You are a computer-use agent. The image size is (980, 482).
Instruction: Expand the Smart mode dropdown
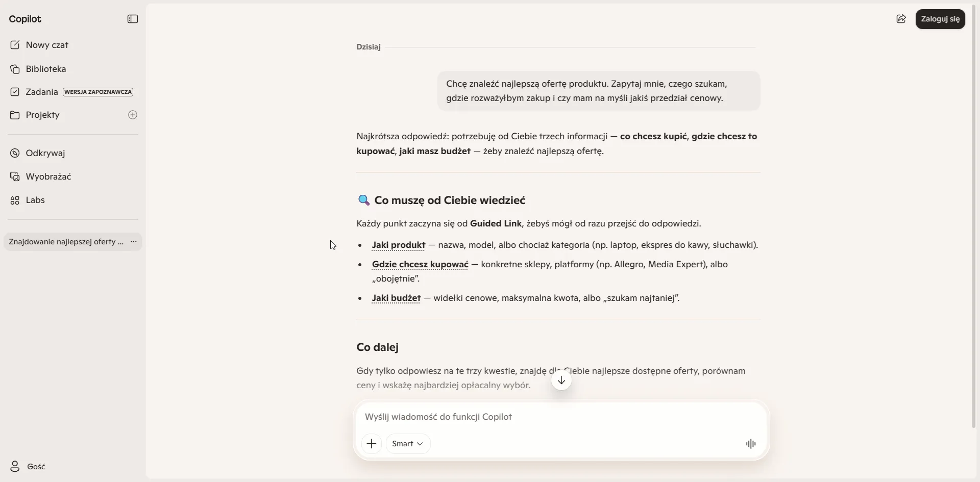tap(408, 444)
